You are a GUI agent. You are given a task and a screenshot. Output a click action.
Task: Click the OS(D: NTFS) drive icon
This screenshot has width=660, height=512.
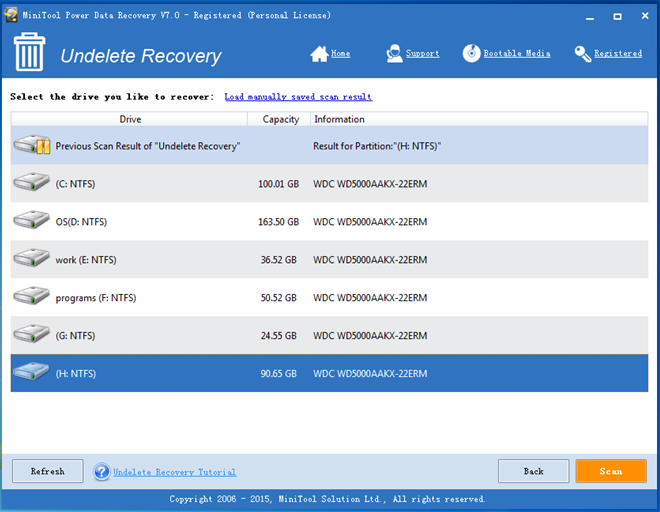31,220
